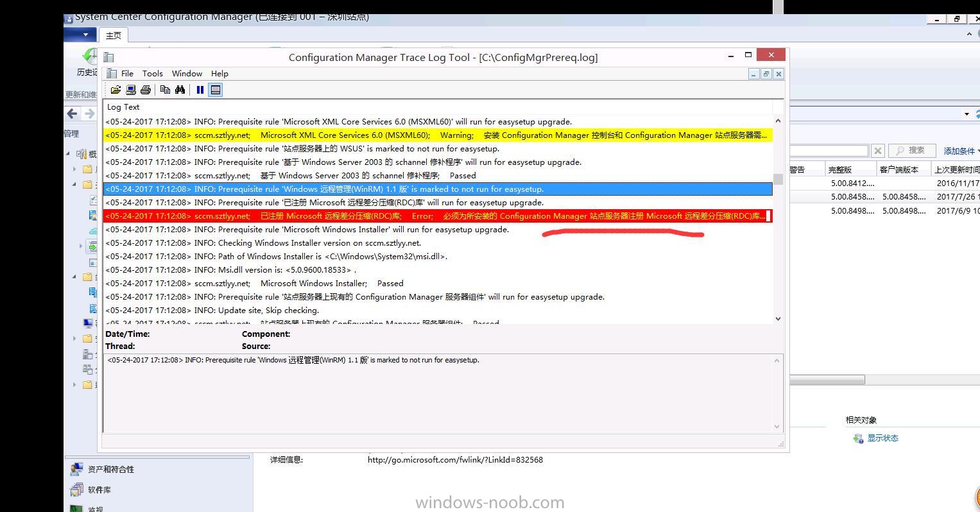This screenshot has height=512, width=980.
Task: Collapse the second folder node in the tree
Action: coord(74,184)
